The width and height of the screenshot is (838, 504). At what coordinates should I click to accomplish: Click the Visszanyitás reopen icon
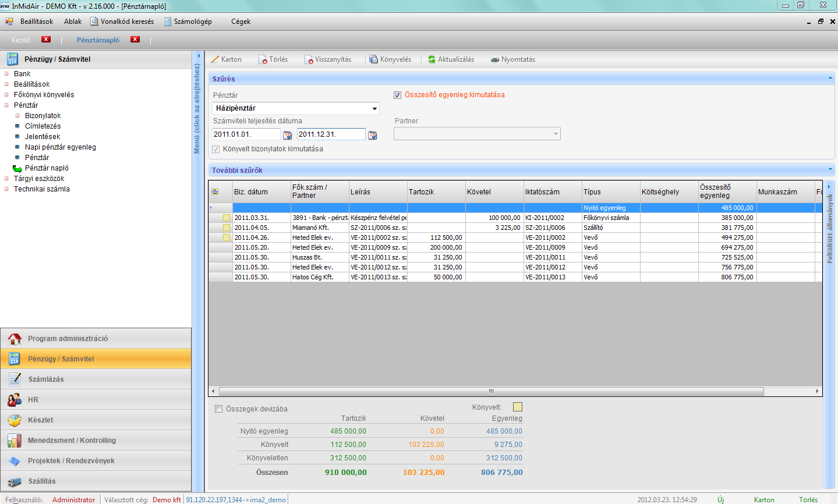click(309, 59)
